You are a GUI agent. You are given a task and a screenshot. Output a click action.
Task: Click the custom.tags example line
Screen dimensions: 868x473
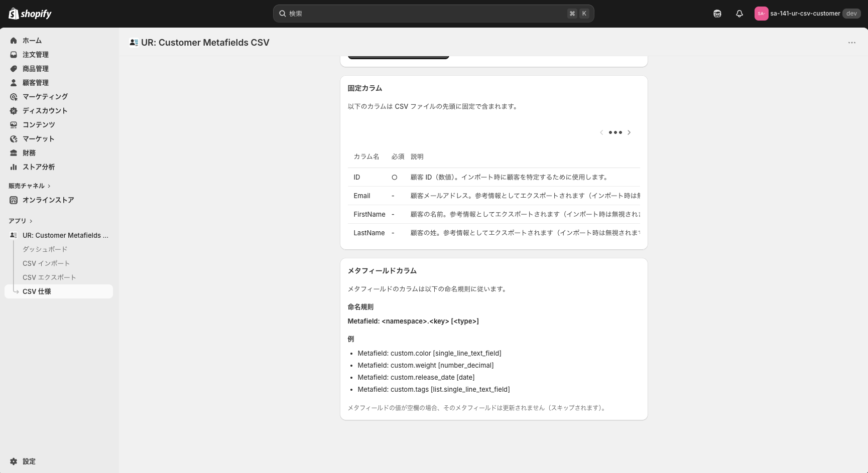(x=434, y=390)
